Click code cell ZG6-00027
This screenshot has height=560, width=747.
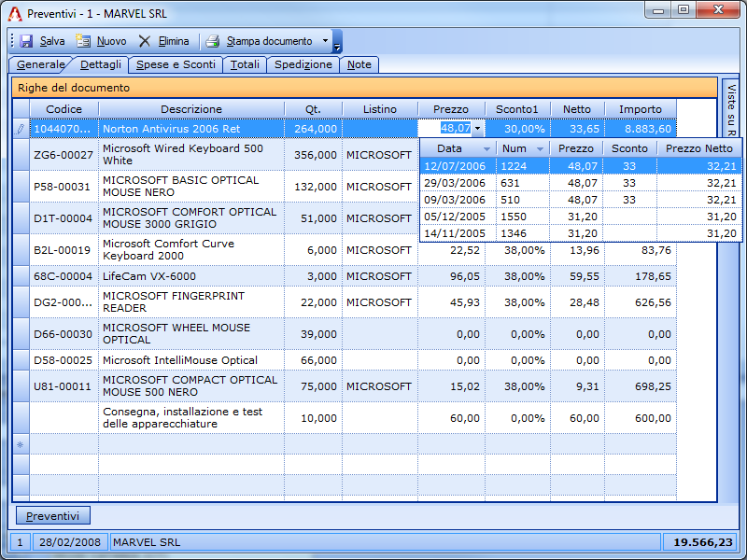point(63,155)
